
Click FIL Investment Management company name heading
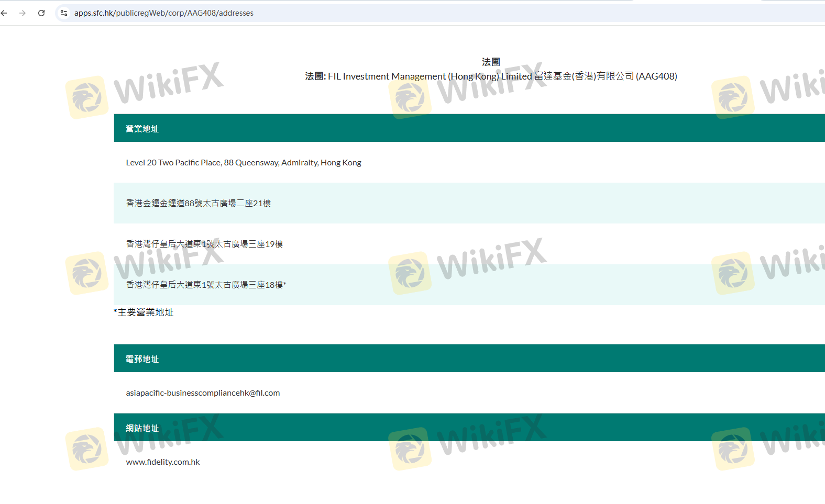(491, 76)
